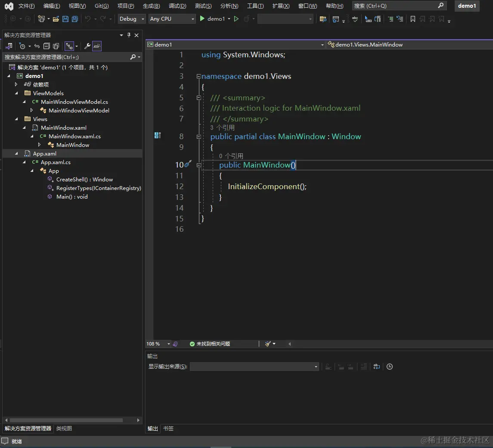Click the Open File folder icon in toolbar
The height and width of the screenshot is (448, 493).
pyautogui.click(x=56, y=19)
